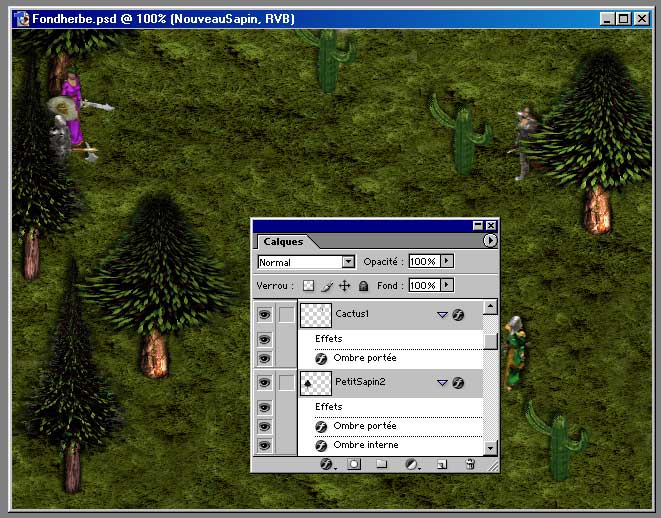
Task: Toggle link box for Cactus1 layer
Action: point(287,314)
